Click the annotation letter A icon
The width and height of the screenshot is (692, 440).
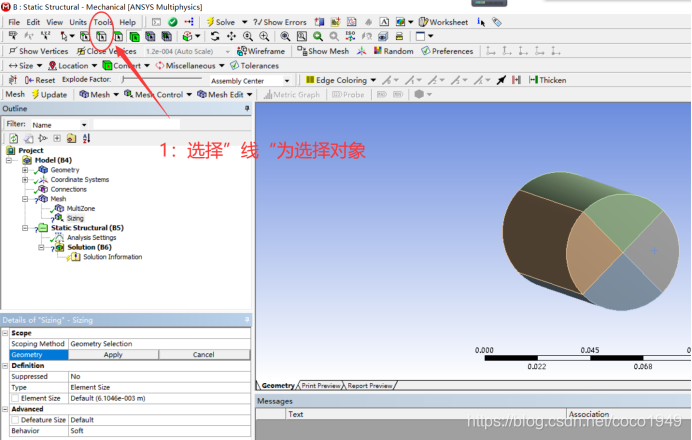tap(384, 22)
